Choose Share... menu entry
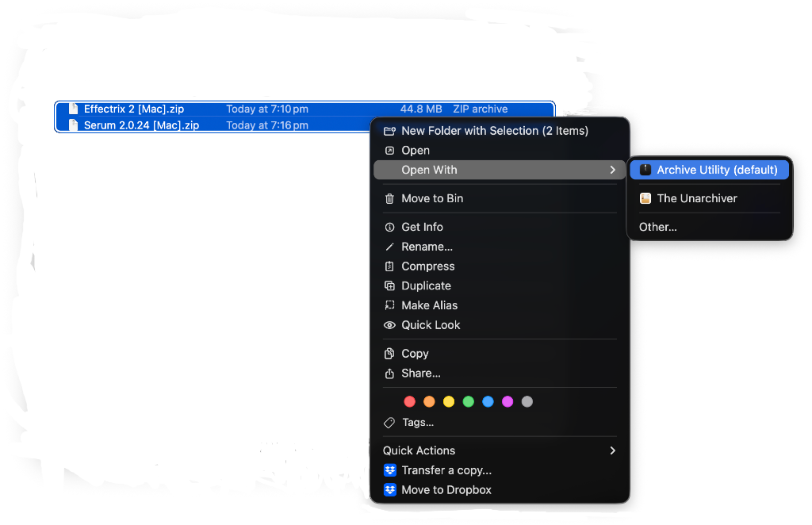Image resolution: width=812 pixels, height=525 pixels. tap(500, 374)
